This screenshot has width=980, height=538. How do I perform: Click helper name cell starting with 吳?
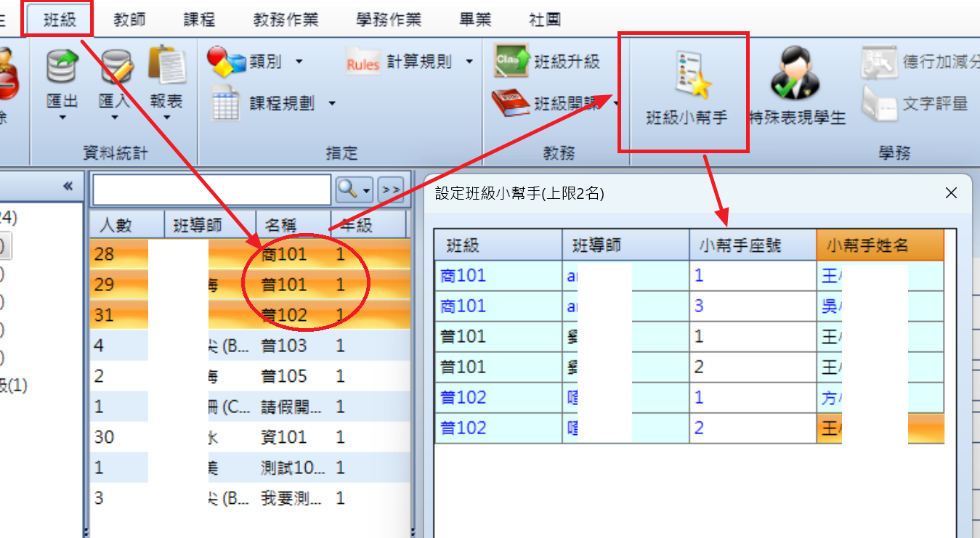pyautogui.click(x=880, y=306)
